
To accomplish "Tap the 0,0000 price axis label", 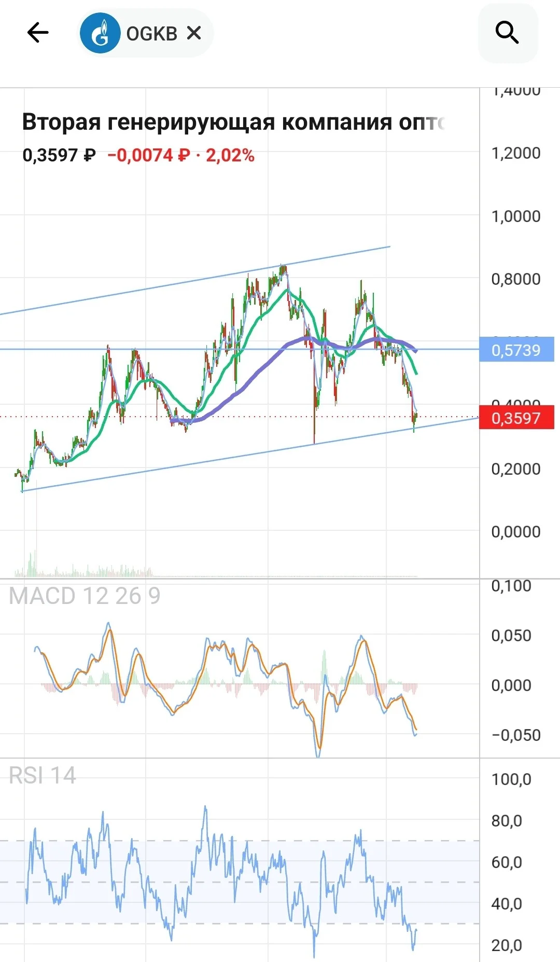I will [516, 532].
